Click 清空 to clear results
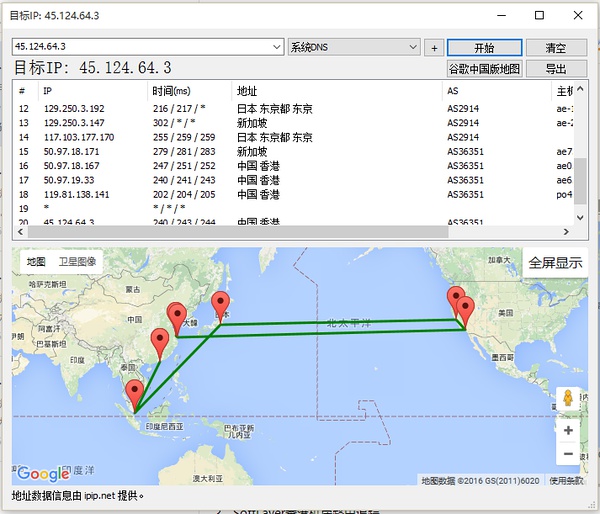The image size is (600, 514). click(x=556, y=47)
